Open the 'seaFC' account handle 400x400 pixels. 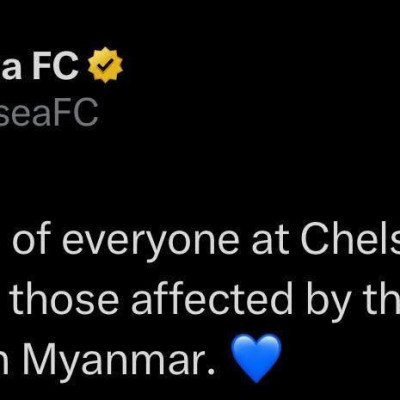point(49,113)
